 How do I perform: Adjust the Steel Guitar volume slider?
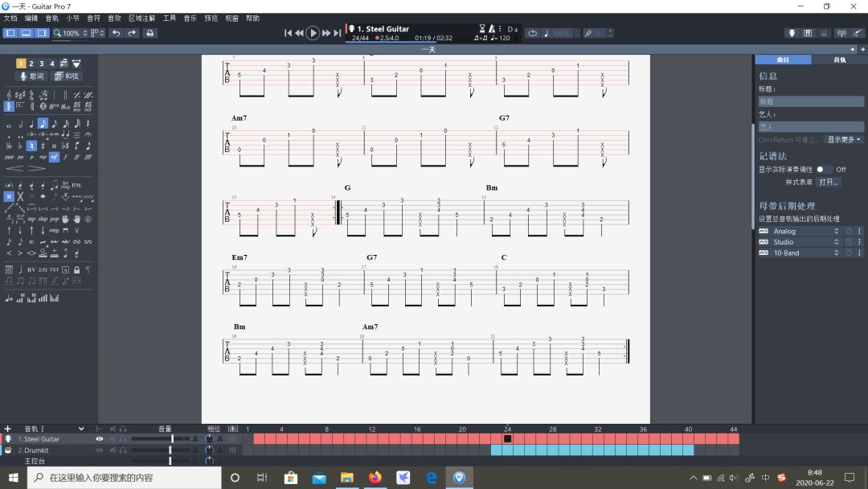point(172,439)
